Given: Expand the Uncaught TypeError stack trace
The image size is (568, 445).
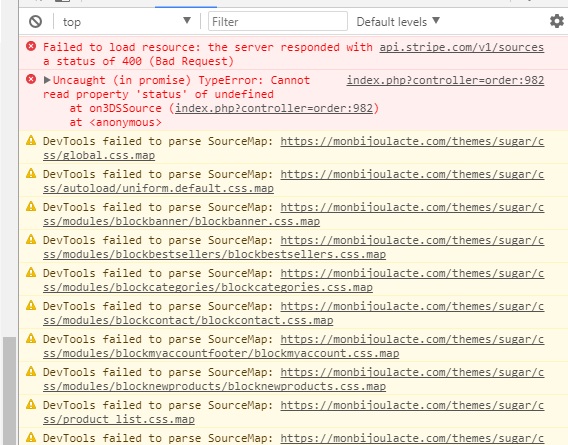Looking at the screenshot, I should click(47, 80).
